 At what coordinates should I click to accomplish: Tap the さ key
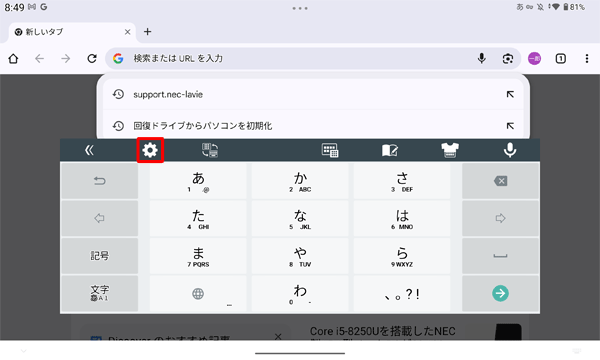pos(402,181)
